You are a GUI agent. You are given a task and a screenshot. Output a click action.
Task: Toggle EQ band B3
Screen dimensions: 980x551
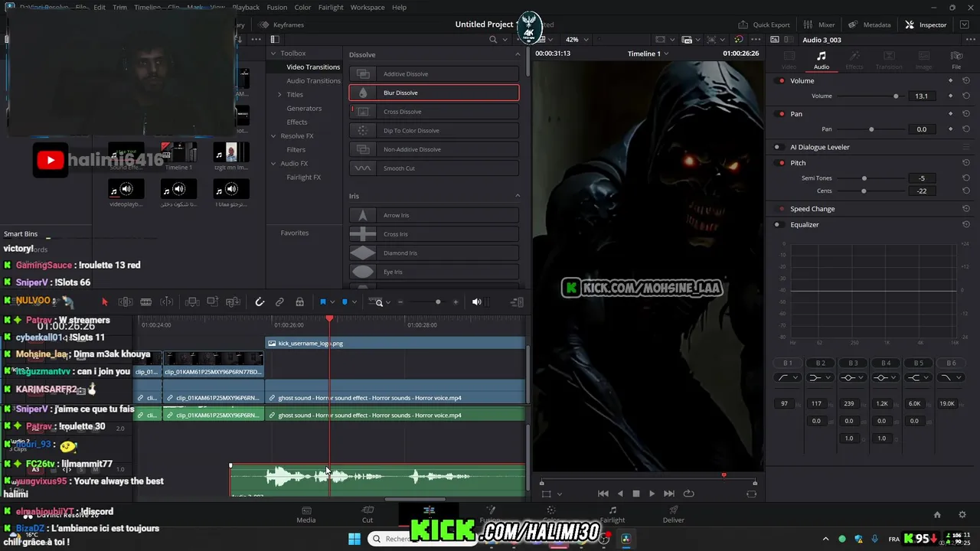click(x=853, y=363)
